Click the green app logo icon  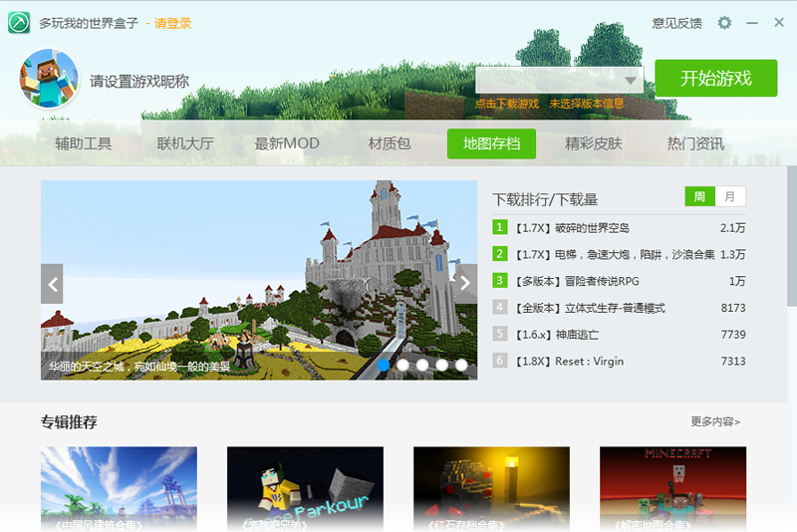[x=19, y=23]
